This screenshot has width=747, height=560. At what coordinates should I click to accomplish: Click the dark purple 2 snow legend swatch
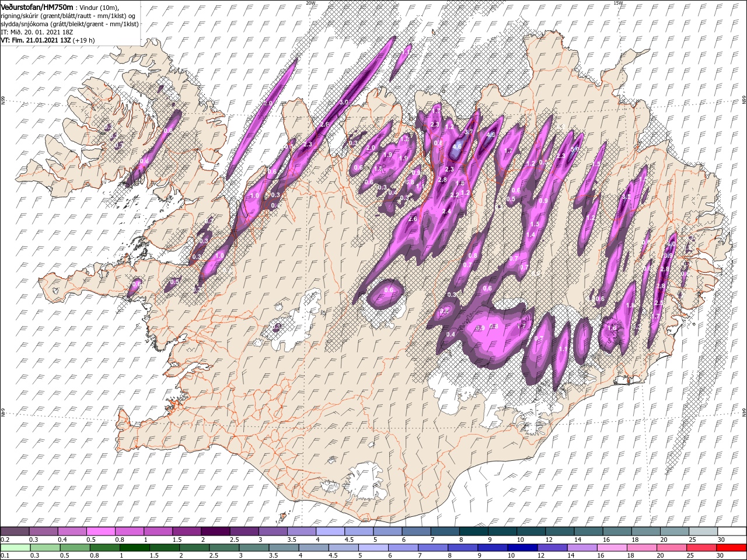tap(215, 531)
